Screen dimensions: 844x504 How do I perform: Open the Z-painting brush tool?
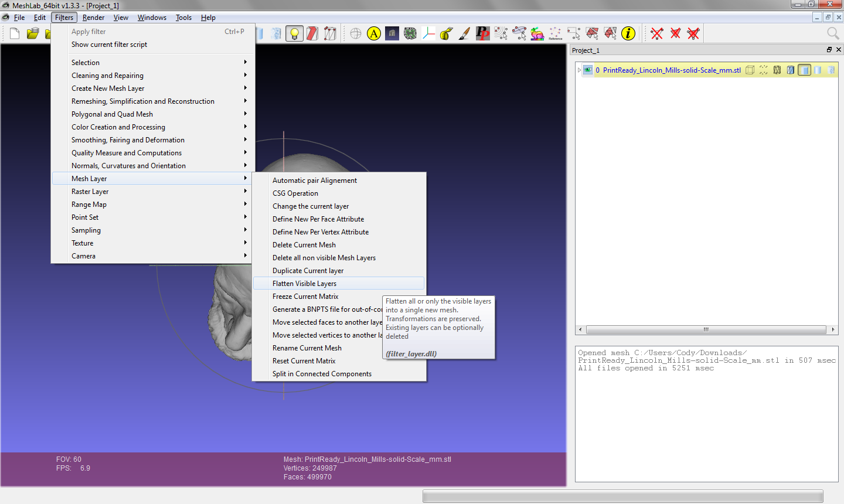(464, 33)
